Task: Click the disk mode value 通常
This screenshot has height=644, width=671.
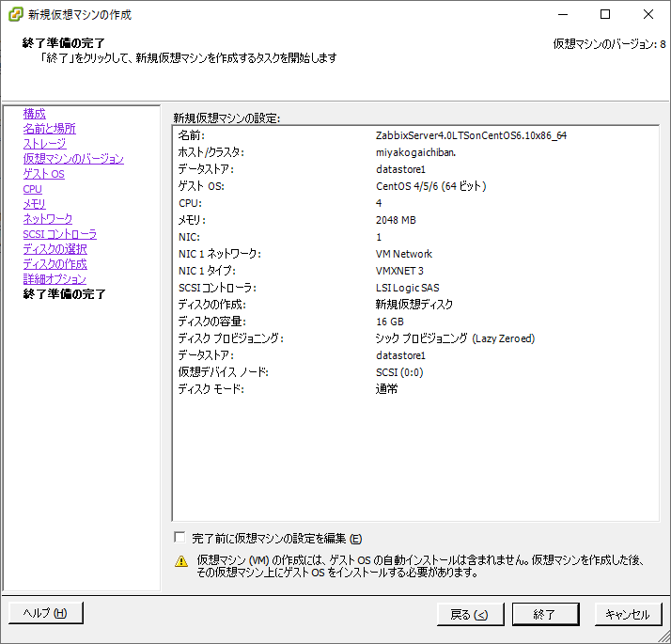Action: point(387,389)
